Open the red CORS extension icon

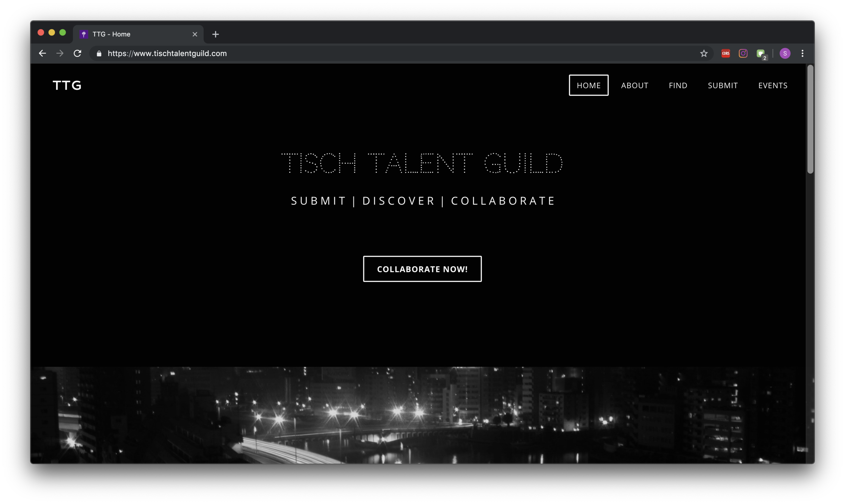pos(725,53)
